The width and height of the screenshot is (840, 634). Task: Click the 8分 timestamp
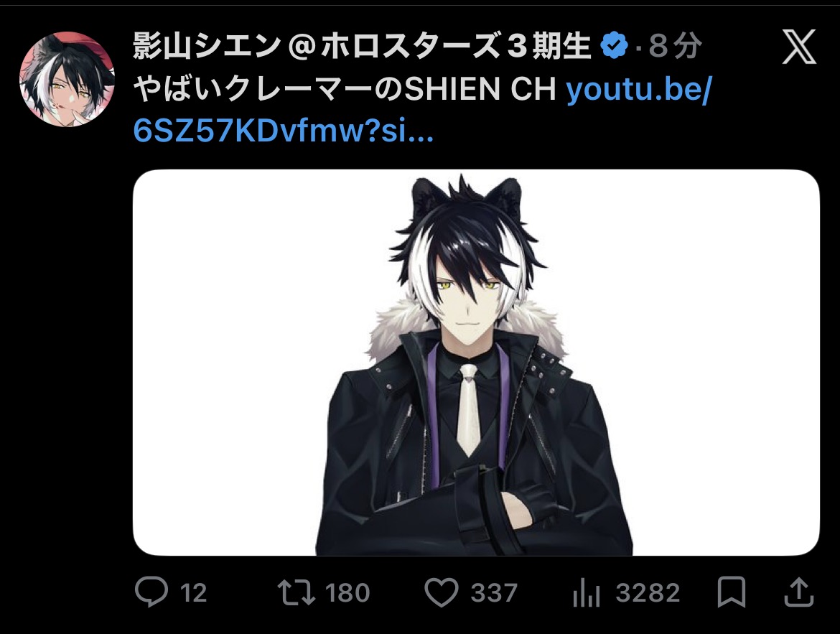coord(675,45)
